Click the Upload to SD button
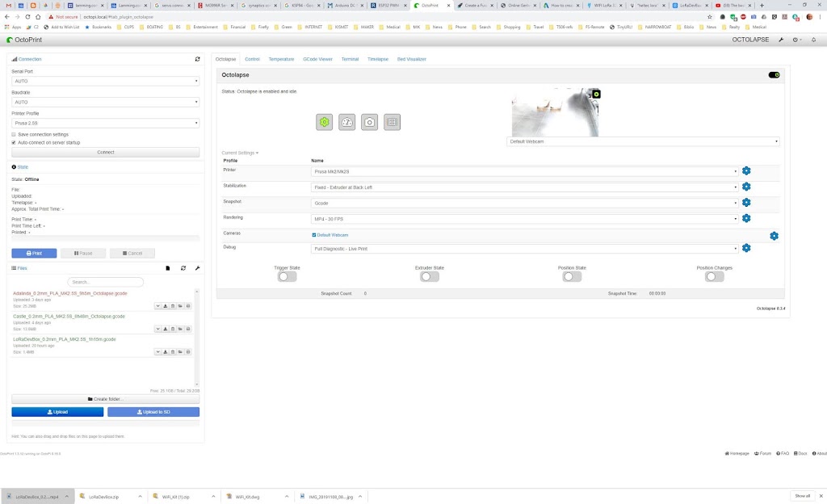 [153, 412]
